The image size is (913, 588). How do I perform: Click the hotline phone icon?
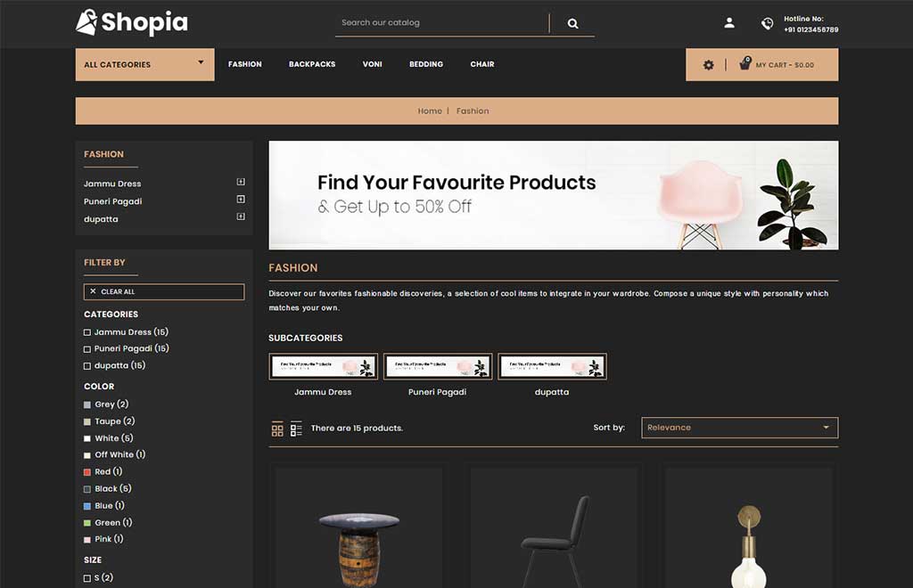click(x=768, y=23)
